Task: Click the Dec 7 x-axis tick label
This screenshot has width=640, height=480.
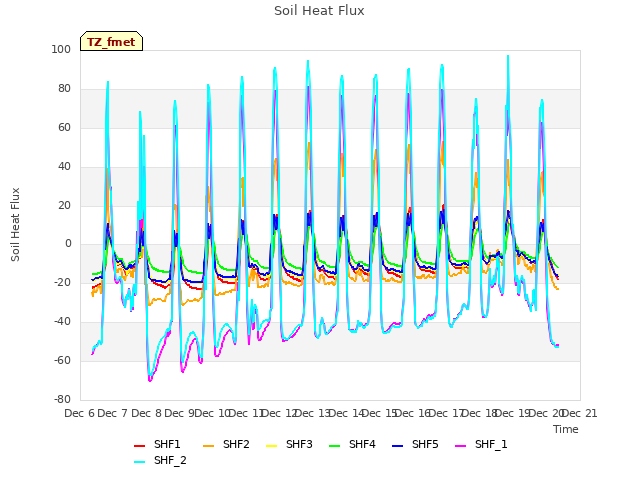Action: [x=112, y=413]
